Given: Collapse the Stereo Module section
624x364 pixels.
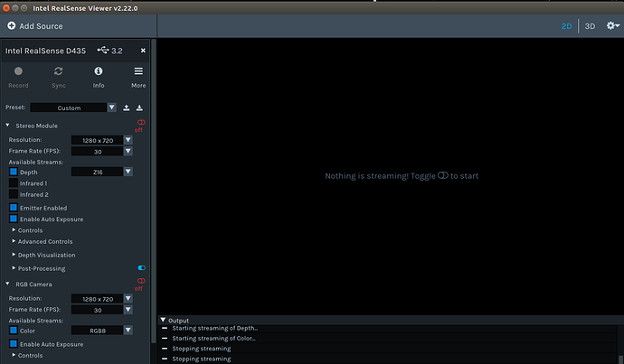Looking at the screenshot, I should pyautogui.click(x=7, y=126).
